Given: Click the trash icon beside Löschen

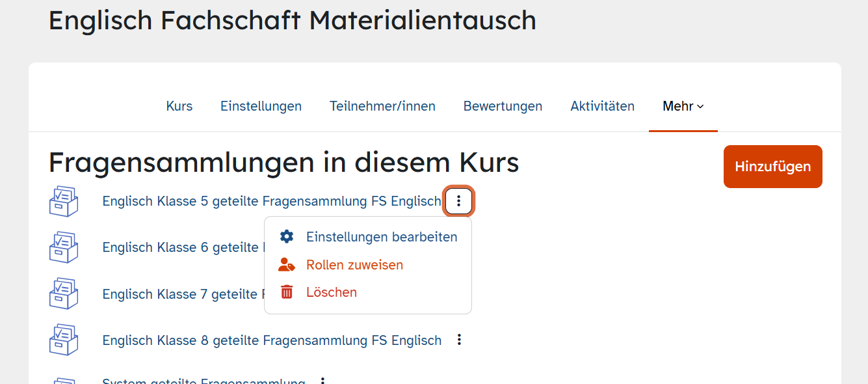Looking at the screenshot, I should [x=287, y=292].
